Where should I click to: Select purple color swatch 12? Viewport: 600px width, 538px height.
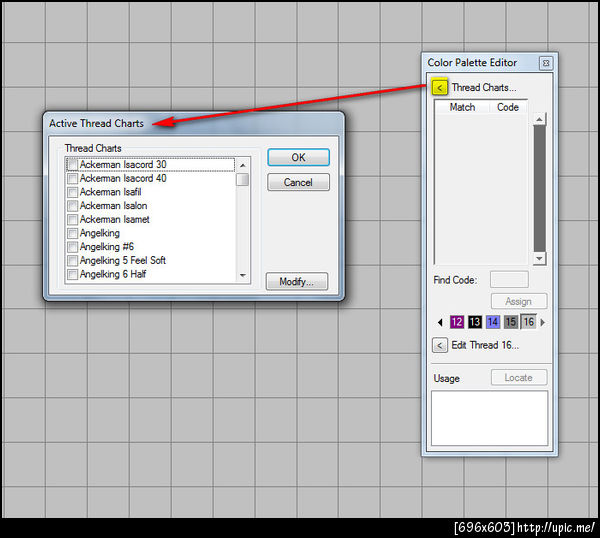457,322
